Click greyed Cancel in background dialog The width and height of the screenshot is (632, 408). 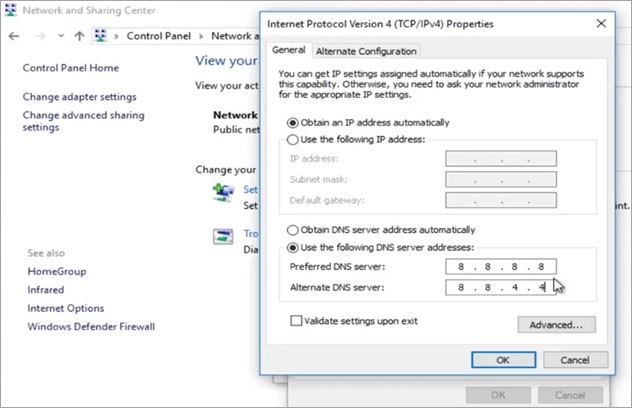coord(570,395)
